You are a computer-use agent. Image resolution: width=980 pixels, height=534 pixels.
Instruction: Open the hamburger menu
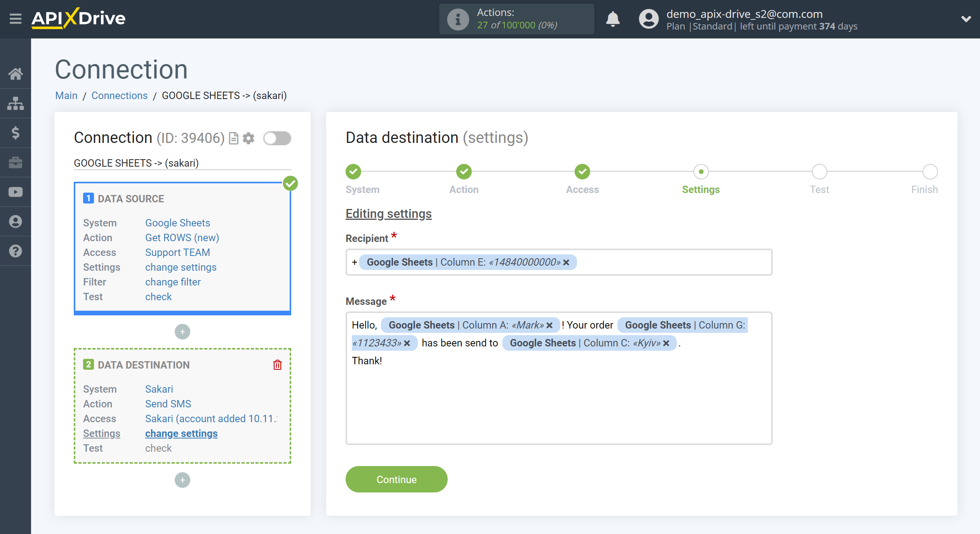click(x=16, y=19)
